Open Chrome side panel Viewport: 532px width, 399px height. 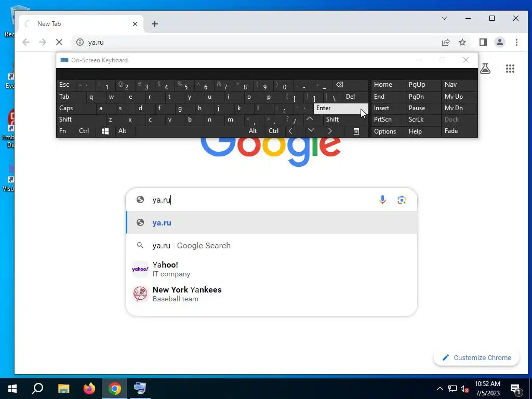point(483,42)
